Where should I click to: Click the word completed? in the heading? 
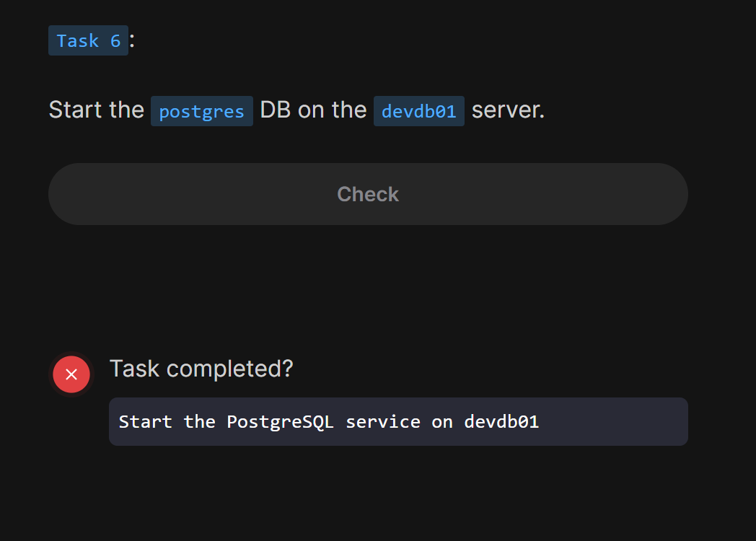(230, 369)
